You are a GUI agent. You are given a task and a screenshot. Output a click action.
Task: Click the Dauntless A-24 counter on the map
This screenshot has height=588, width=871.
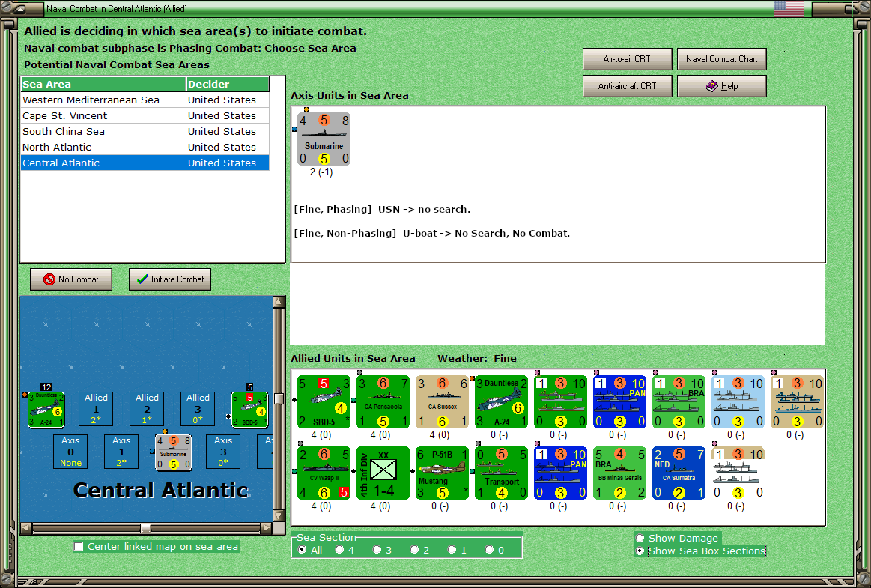point(46,410)
